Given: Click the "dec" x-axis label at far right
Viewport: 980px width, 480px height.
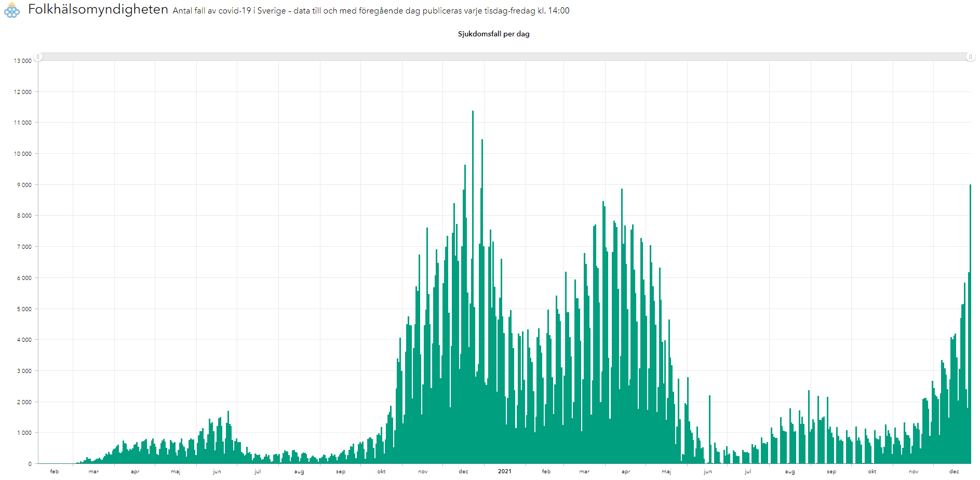Looking at the screenshot, I should (x=954, y=472).
